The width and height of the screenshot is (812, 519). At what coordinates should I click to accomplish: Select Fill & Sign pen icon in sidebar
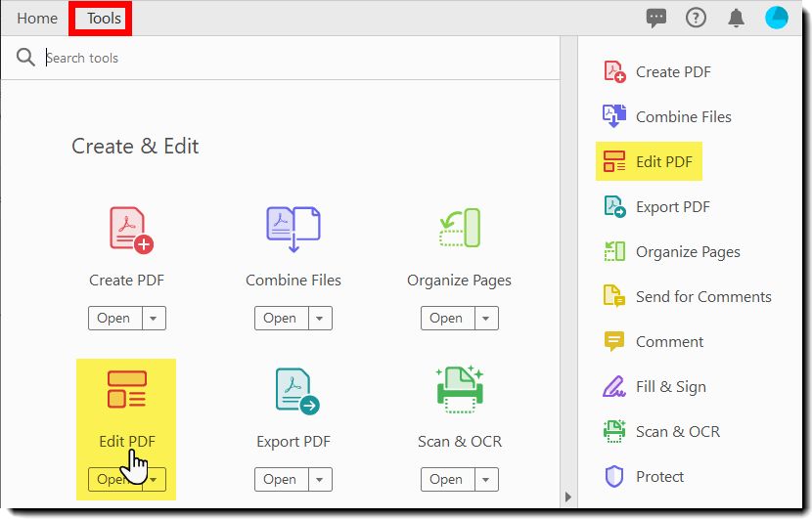coord(614,386)
